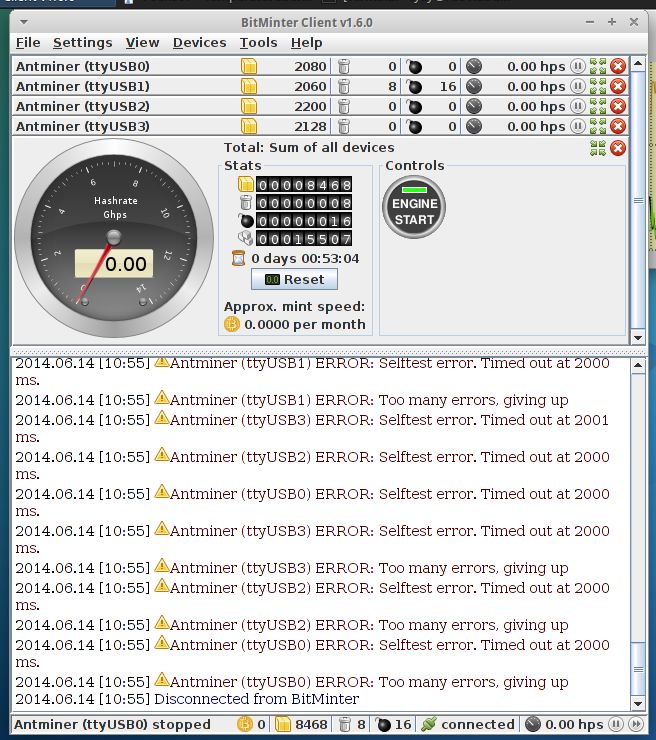This screenshot has height=740, width=656.
Task: Open the Help menu
Action: click(x=306, y=42)
